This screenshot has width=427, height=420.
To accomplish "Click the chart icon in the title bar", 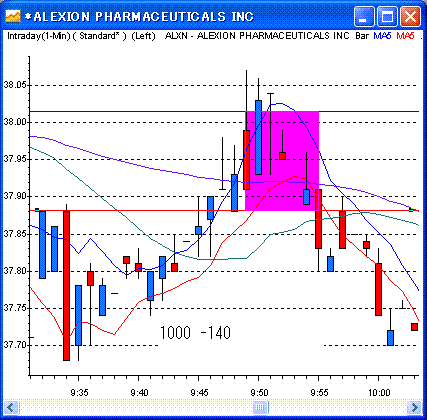I will click(13, 16).
